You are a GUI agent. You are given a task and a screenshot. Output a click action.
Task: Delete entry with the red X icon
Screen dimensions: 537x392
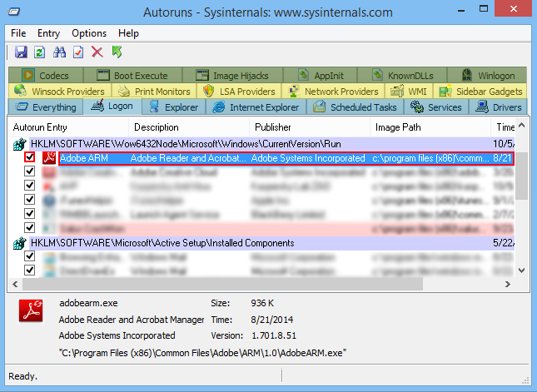97,52
